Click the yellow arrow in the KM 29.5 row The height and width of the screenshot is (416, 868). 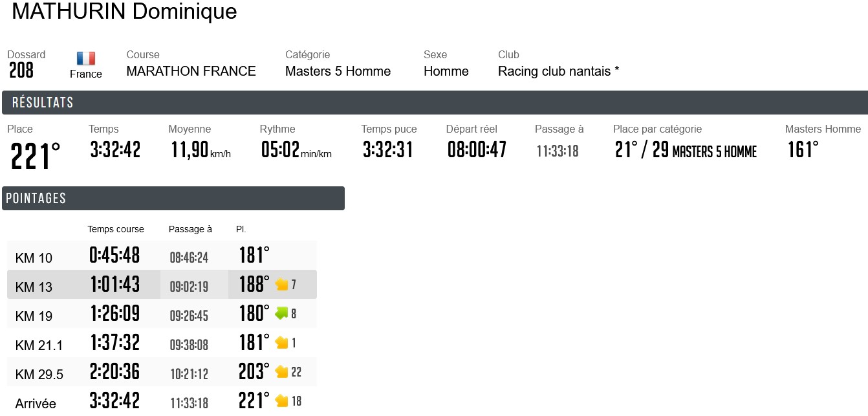[281, 372]
